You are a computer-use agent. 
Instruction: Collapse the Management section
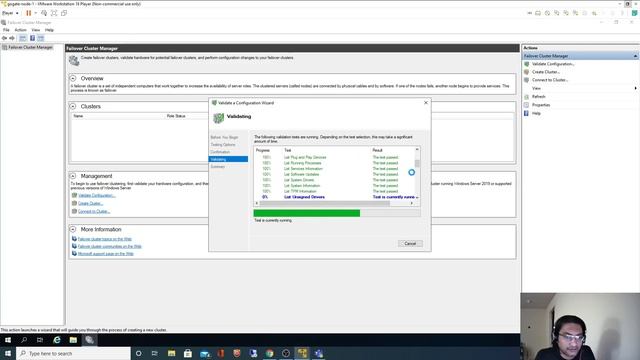coord(73,176)
